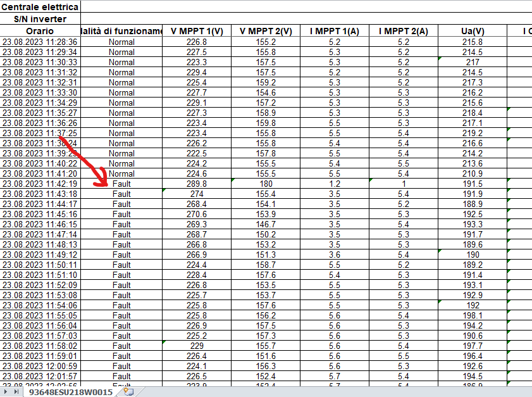Click the operating mode column header cell
532x397 pixels.
click(121, 31)
